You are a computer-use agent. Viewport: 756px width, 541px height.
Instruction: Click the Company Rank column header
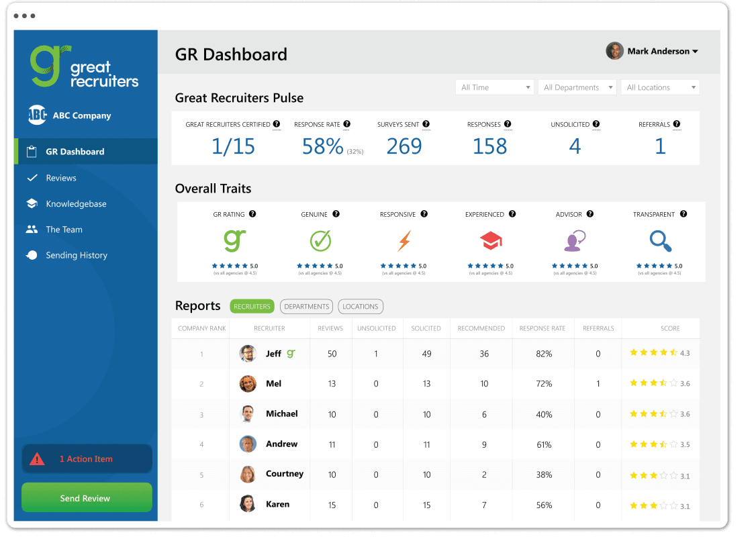[201, 328]
